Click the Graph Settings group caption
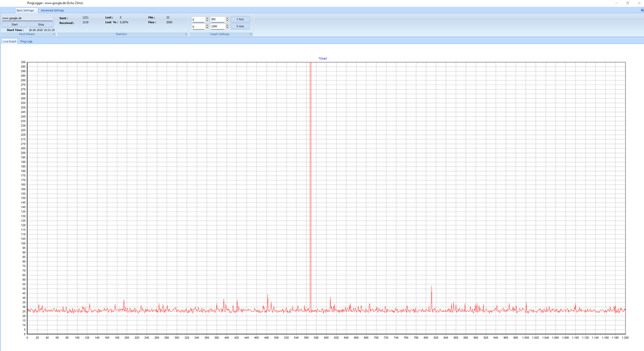 pos(220,34)
